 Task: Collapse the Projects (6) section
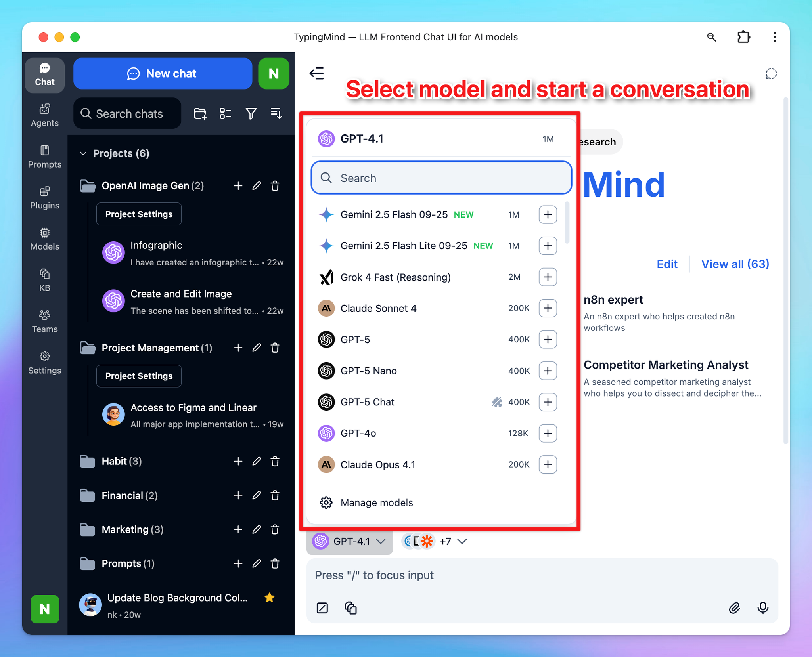[x=83, y=153]
